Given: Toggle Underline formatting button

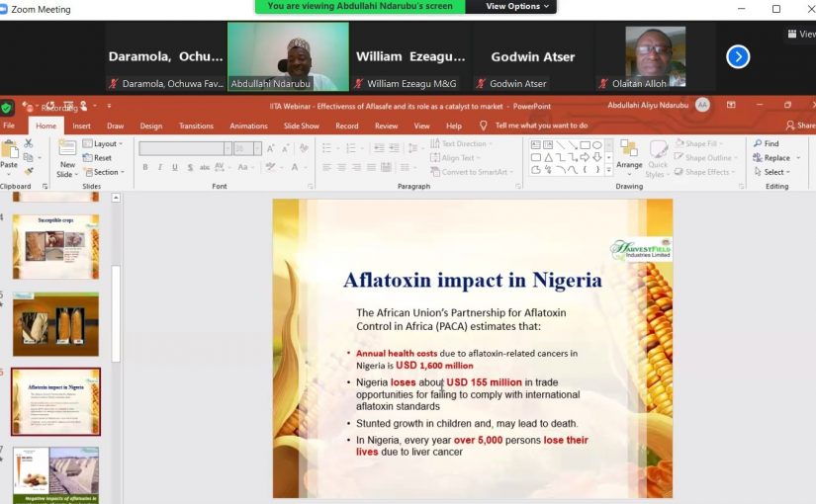Looking at the screenshot, I should click(173, 167).
